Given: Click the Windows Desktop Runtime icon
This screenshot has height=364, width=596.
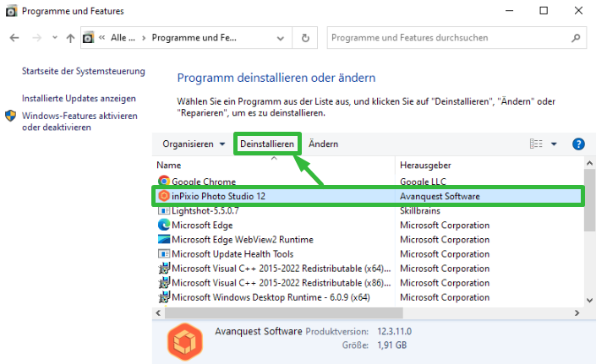Looking at the screenshot, I should point(164,296).
